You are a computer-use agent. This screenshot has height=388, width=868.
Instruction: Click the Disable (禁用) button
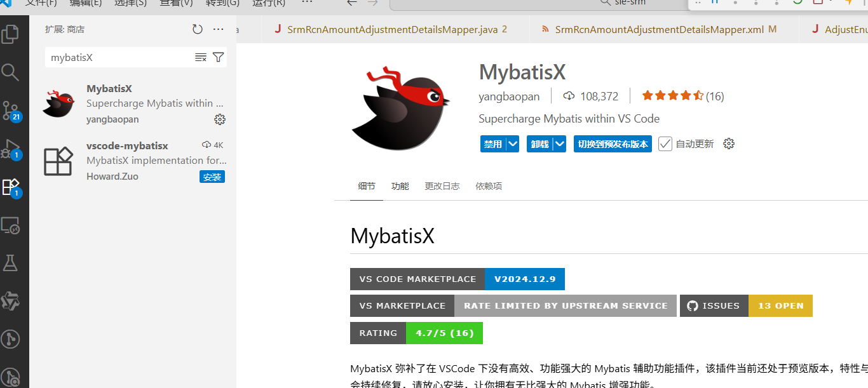coord(493,144)
